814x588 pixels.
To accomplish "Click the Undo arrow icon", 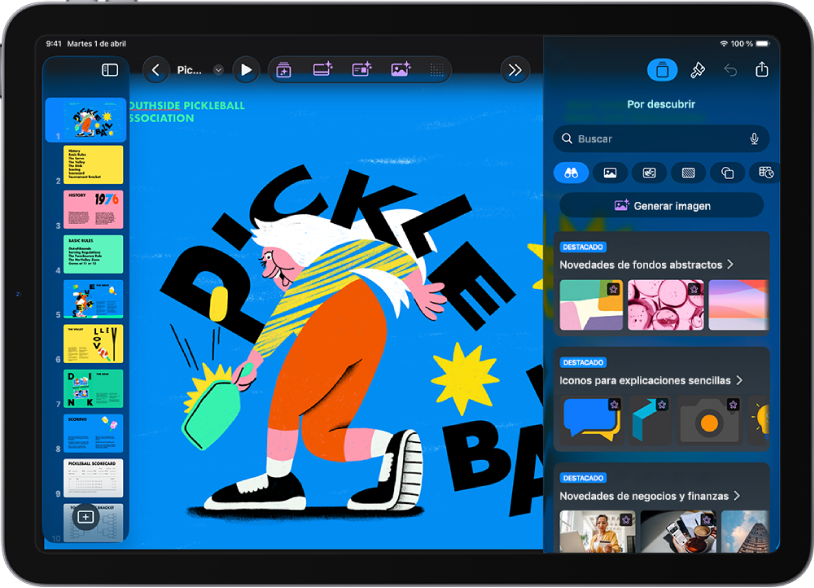I will tap(730, 70).
